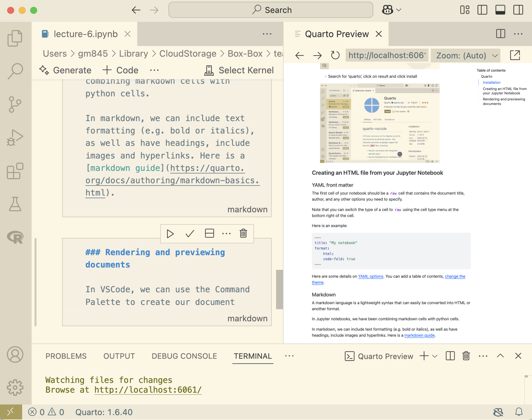Click the Copilot status icon in status bar
Screen dimensions: 532x420
point(498,412)
